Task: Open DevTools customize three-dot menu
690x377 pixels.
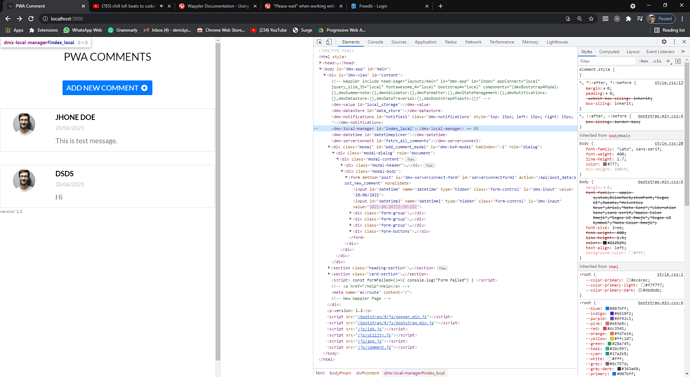Action: point(674,42)
